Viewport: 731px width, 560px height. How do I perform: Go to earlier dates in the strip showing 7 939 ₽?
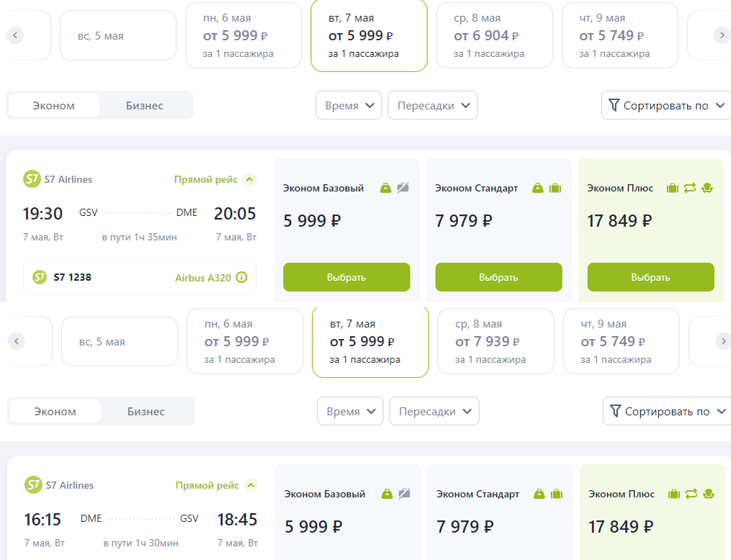point(17,341)
